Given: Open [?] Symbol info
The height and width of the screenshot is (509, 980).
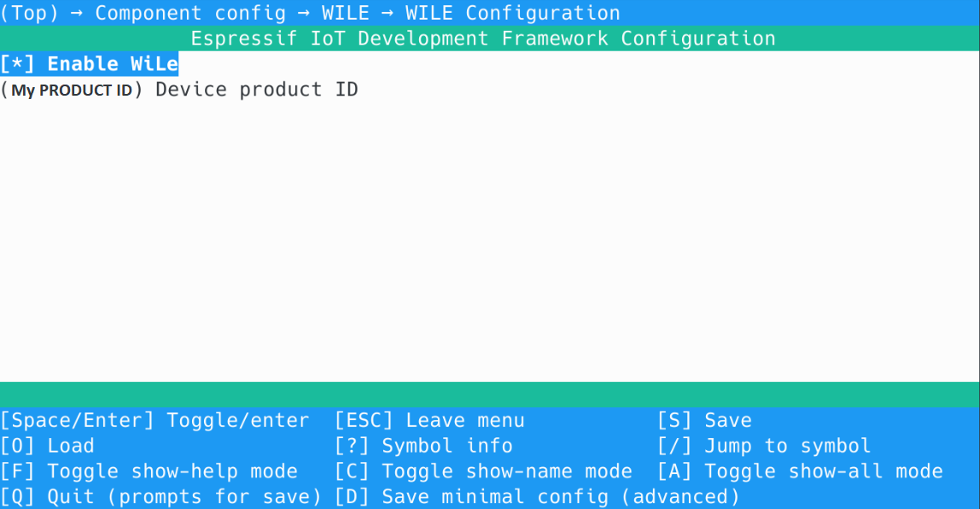Looking at the screenshot, I should point(423,446).
